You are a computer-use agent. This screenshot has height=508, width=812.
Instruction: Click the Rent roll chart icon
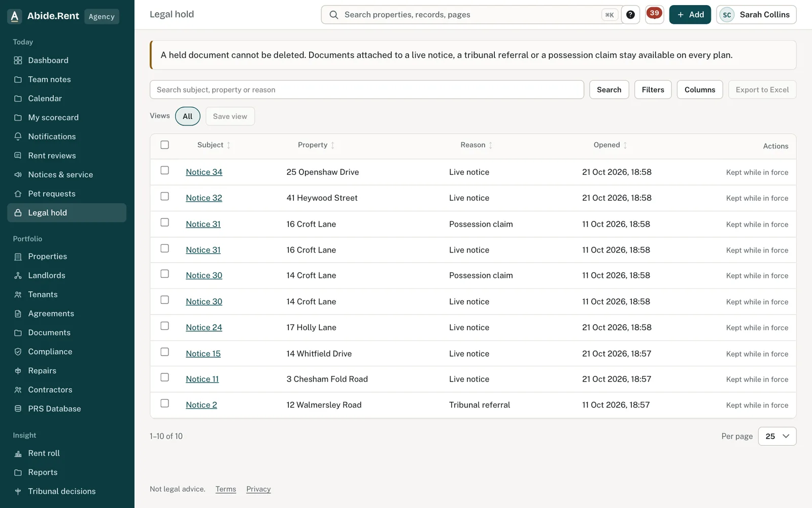pyautogui.click(x=18, y=453)
